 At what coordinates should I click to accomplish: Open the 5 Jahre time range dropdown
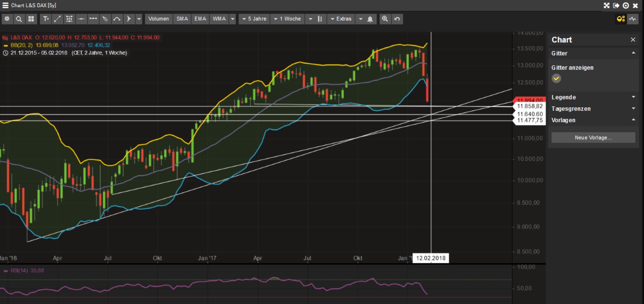click(255, 19)
